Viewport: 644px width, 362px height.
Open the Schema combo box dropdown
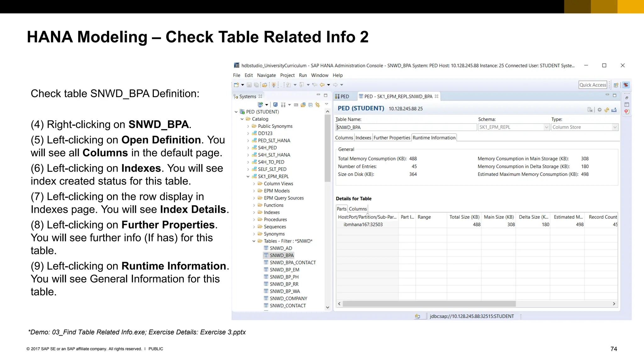(547, 127)
